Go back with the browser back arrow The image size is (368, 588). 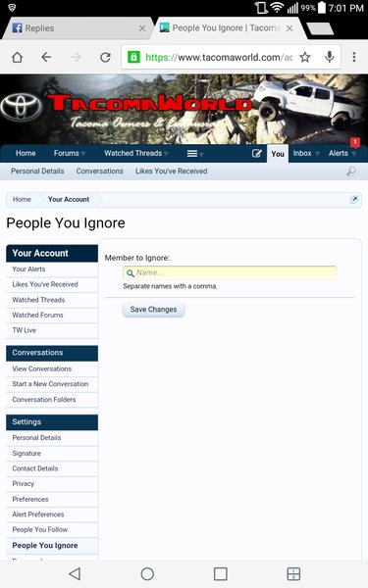(x=46, y=58)
